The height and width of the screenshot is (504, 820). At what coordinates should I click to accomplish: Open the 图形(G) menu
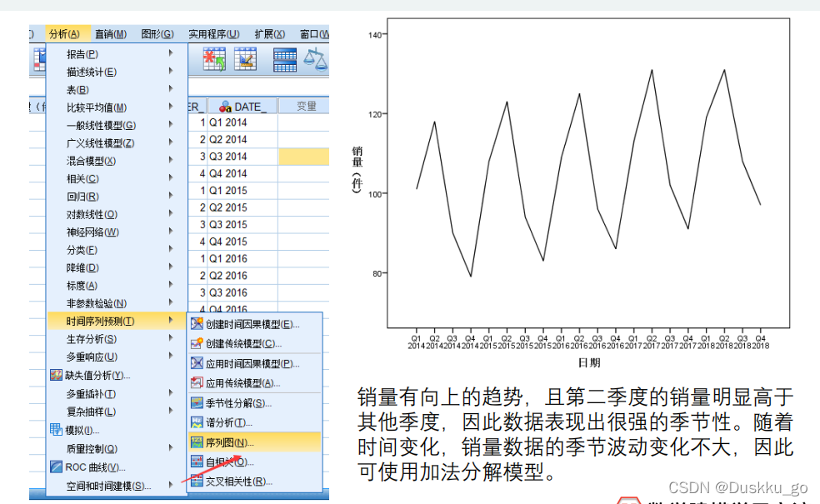click(x=157, y=34)
